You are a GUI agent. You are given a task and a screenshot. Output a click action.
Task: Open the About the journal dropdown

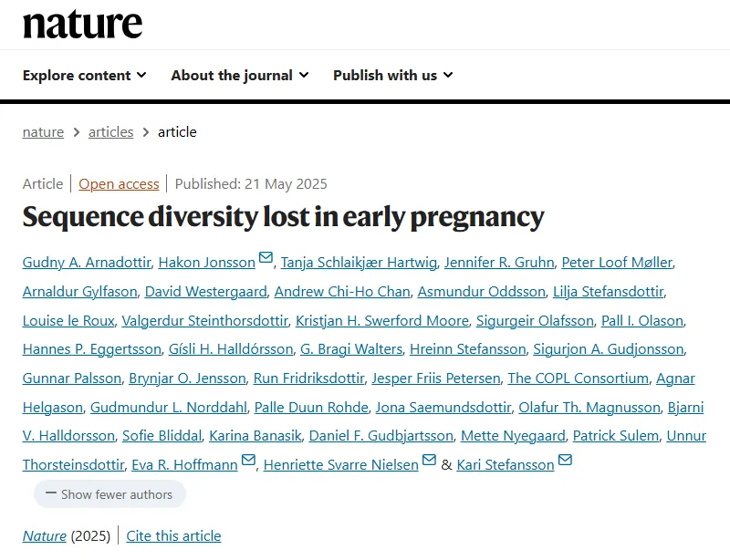coord(239,76)
